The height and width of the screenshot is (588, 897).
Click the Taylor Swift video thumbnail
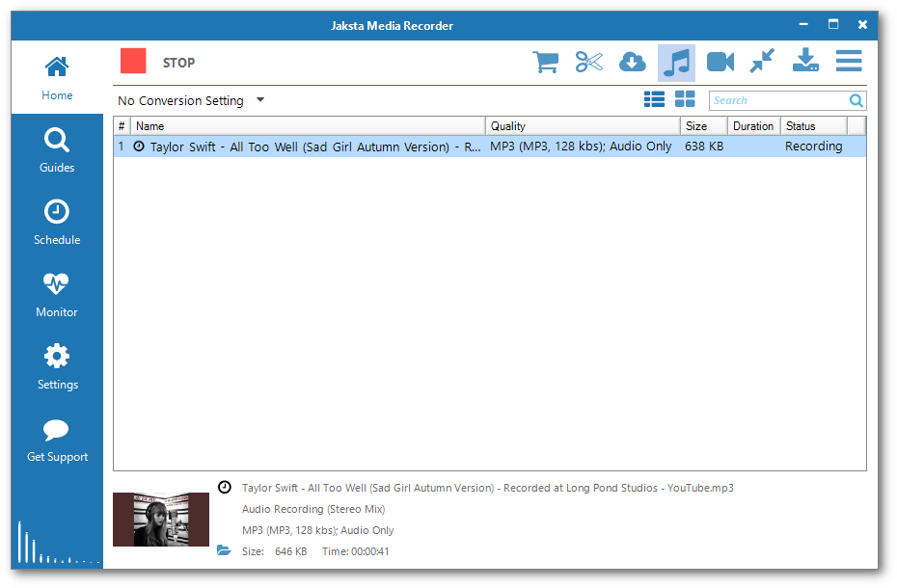(x=161, y=520)
